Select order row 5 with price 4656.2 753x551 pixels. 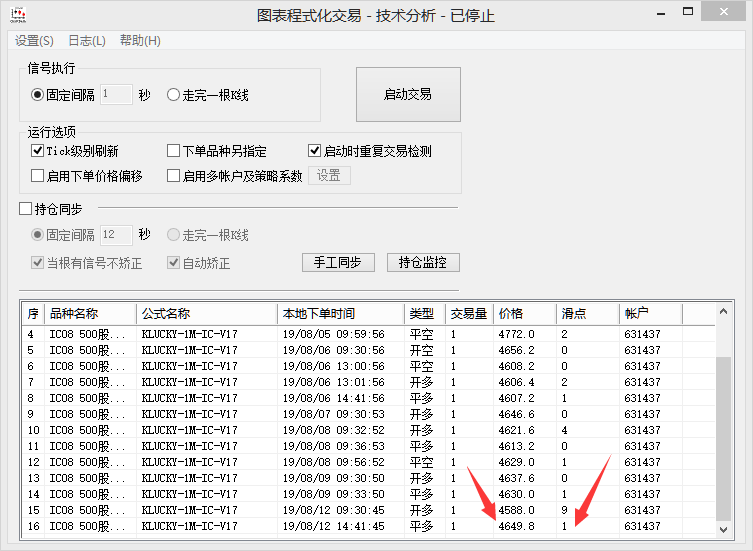pos(369,350)
